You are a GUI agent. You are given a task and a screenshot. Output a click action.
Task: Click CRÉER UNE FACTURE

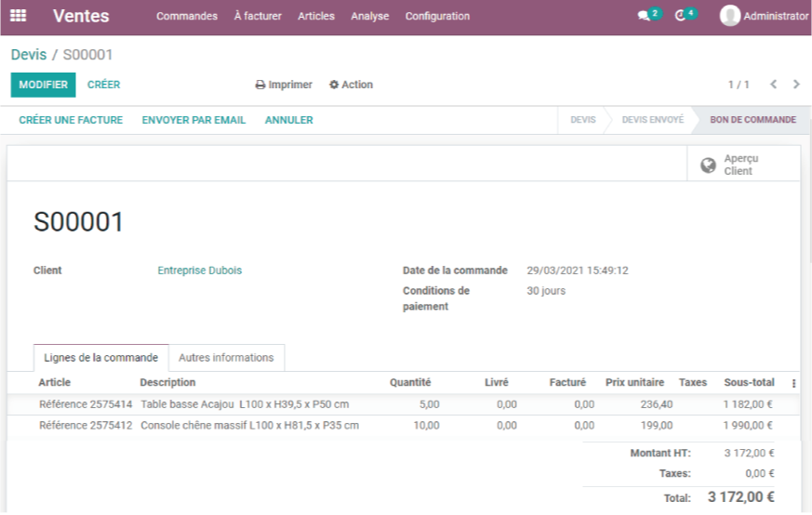tap(71, 120)
